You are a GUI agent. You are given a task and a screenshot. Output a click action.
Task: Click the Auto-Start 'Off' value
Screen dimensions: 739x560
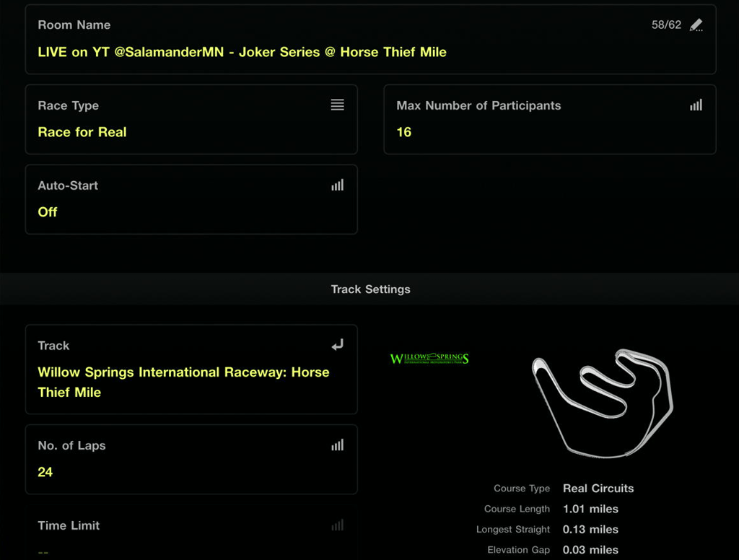click(x=48, y=212)
